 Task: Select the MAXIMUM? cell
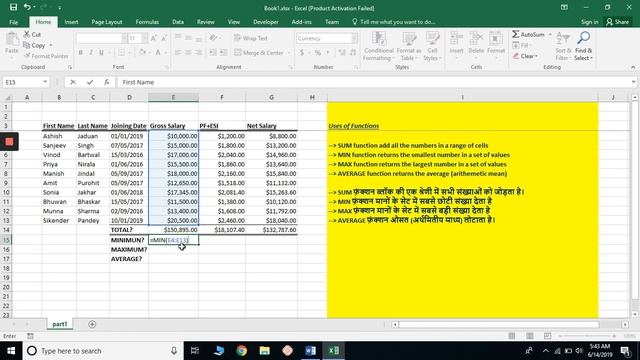click(129, 249)
